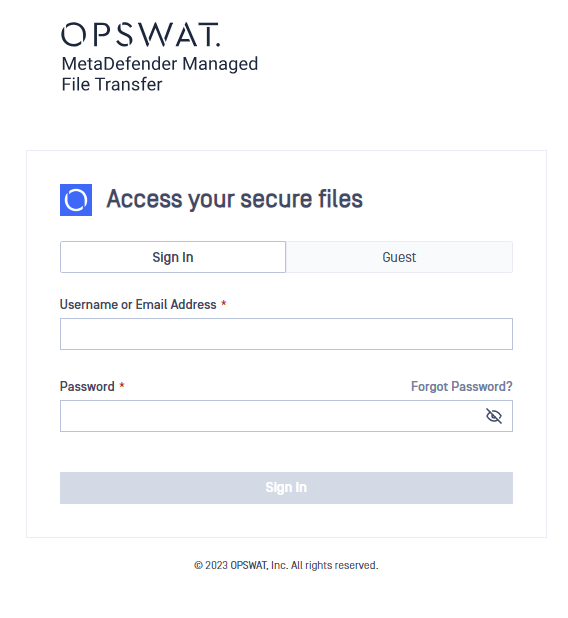Toggle password visibility with the crossed-eye icon

pyautogui.click(x=494, y=416)
